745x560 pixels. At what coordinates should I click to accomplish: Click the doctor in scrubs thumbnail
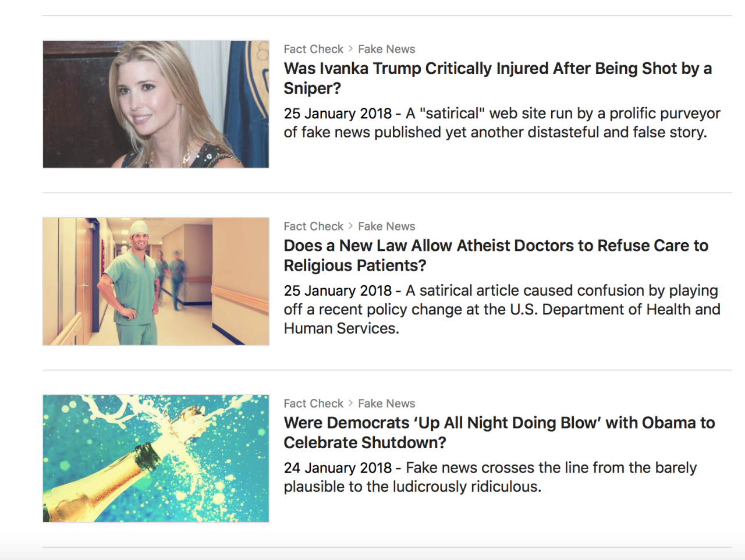tap(155, 281)
